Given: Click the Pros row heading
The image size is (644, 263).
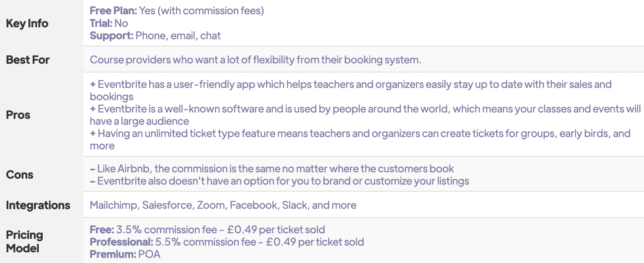Looking at the screenshot, I should point(18,115).
